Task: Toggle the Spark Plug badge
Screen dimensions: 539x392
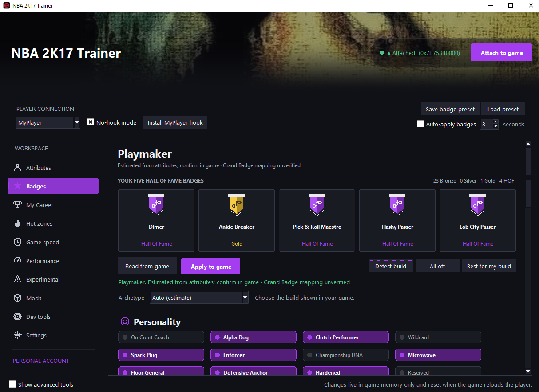Action: [x=161, y=355]
